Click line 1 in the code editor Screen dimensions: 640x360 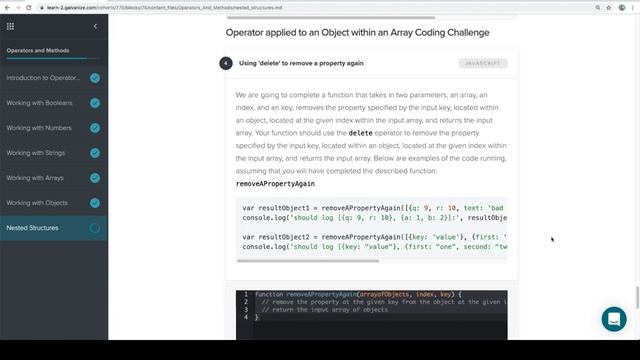[x=358, y=294]
